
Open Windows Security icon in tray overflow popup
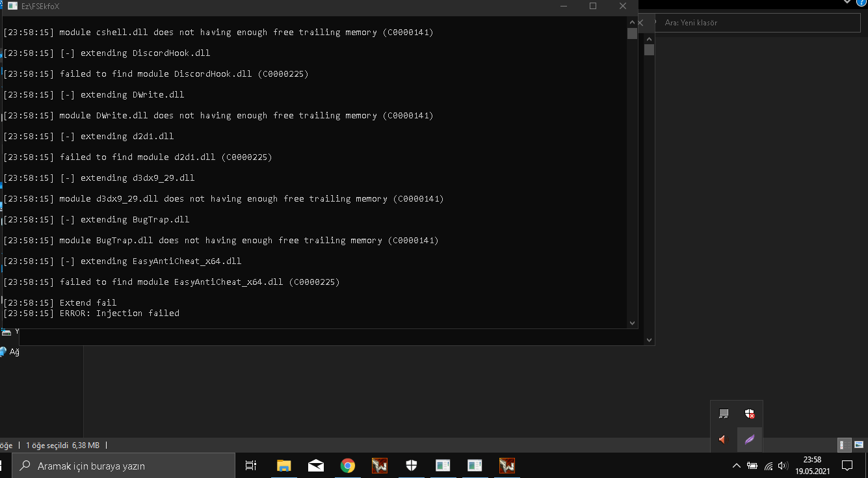(750, 414)
